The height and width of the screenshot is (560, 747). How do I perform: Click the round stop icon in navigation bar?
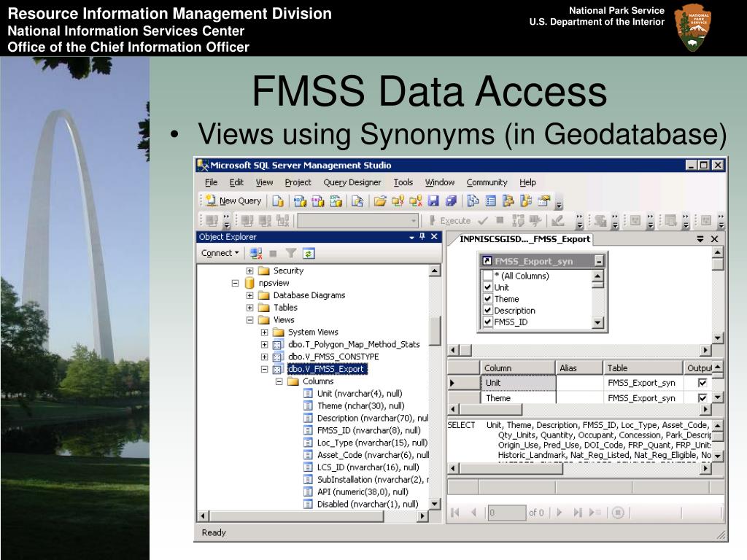coord(618,513)
